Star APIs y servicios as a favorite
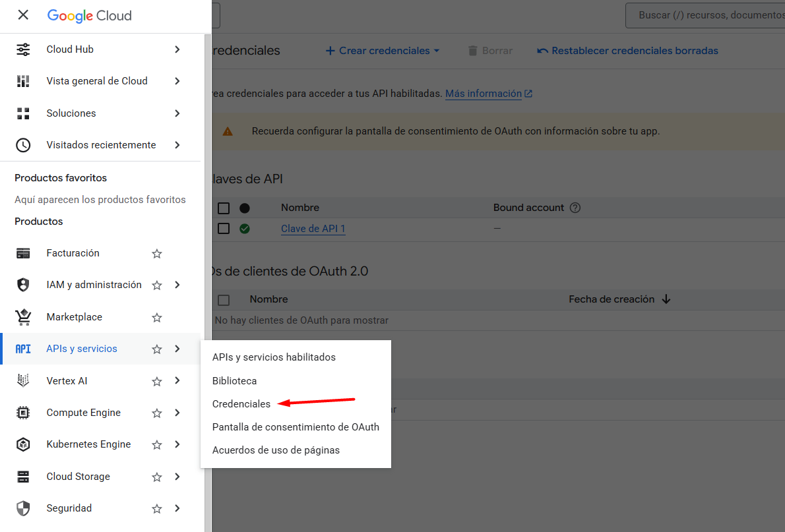 click(x=157, y=349)
